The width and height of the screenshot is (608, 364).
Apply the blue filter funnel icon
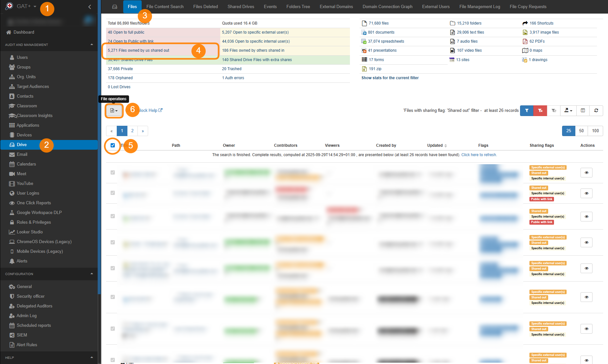click(527, 111)
